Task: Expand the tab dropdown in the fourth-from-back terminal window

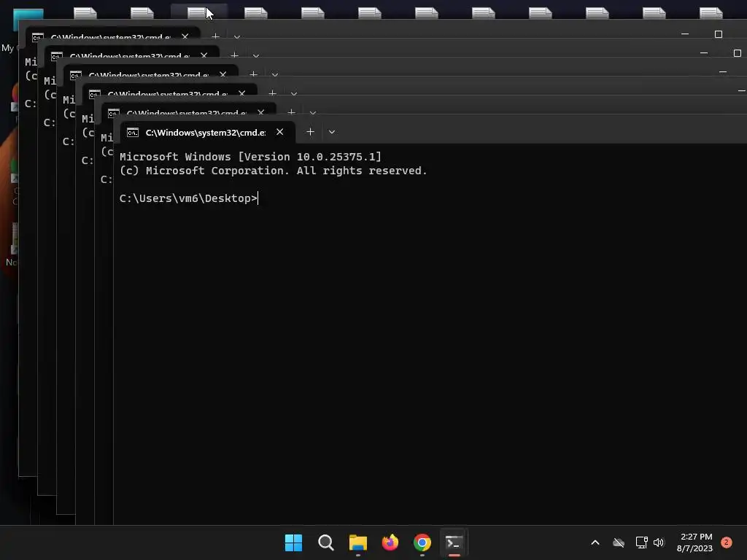Action: [294, 94]
